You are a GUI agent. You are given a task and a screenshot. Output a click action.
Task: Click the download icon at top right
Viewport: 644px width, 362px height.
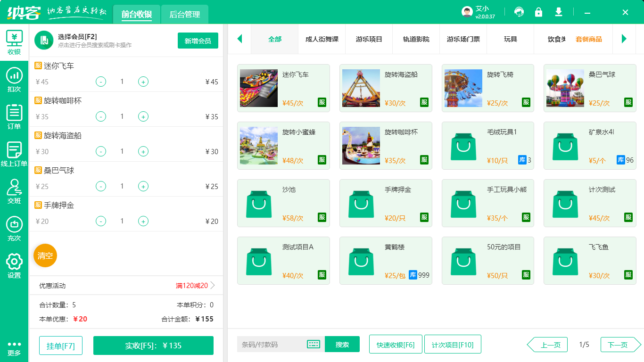558,11
